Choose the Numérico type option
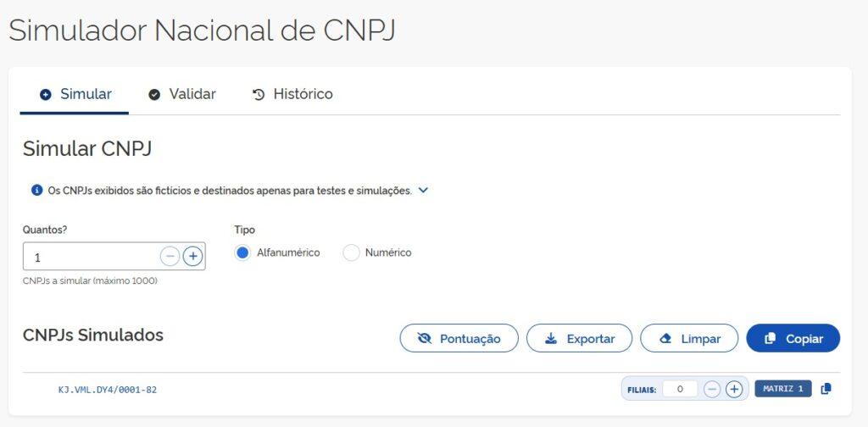Screen dimensions: 868x427 [x=352, y=252]
